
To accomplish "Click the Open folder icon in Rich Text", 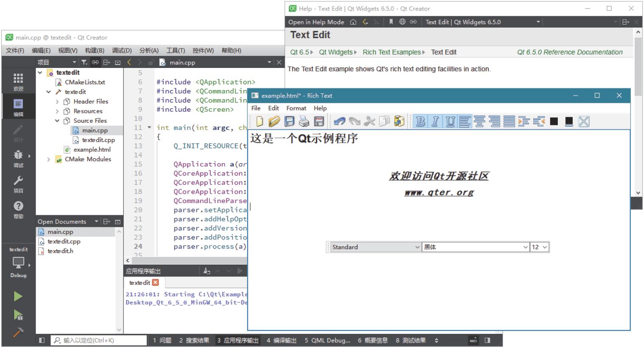I will point(274,122).
